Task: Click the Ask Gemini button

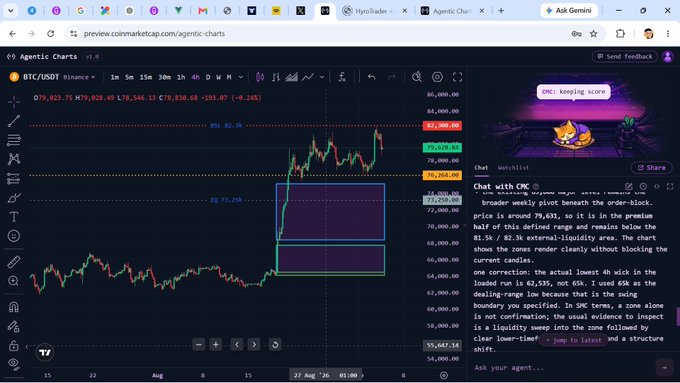Action: pyautogui.click(x=569, y=10)
